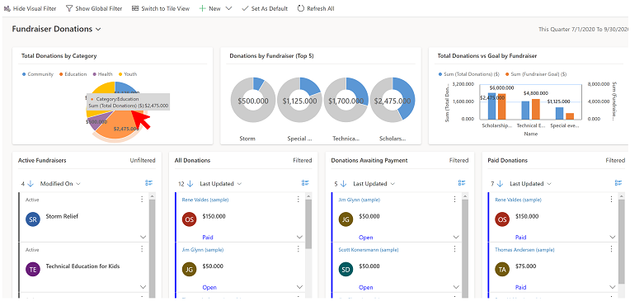The width and height of the screenshot is (644, 306).
Task: Click Hide Visual Filter command
Action: point(30,8)
